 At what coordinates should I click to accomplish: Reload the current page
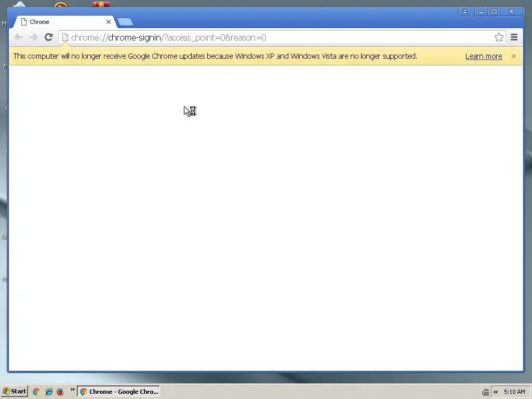coord(48,37)
